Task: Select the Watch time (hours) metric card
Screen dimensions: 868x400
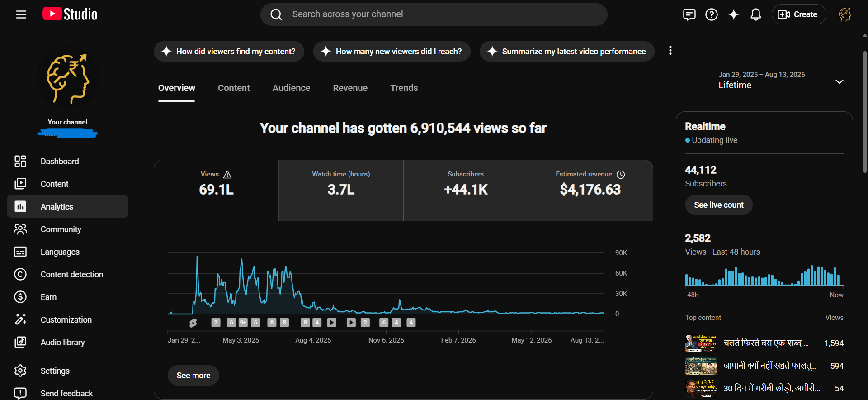Action: click(x=341, y=190)
